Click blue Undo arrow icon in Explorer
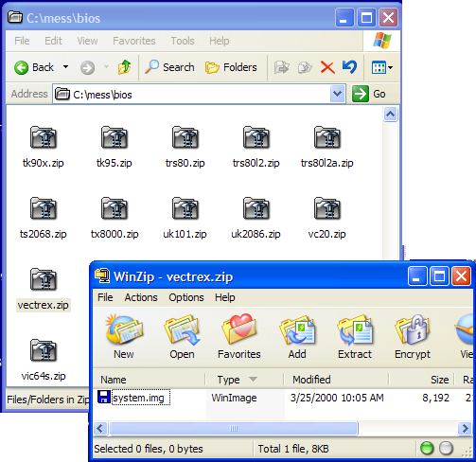 (x=349, y=67)
